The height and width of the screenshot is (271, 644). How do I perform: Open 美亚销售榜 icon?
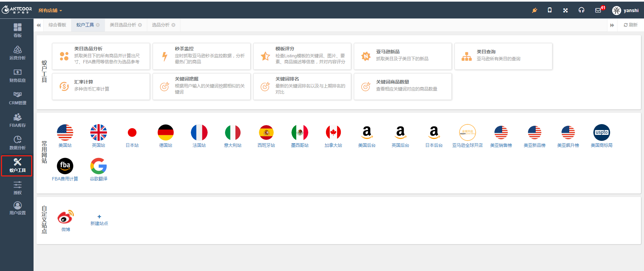coord(501,133)
